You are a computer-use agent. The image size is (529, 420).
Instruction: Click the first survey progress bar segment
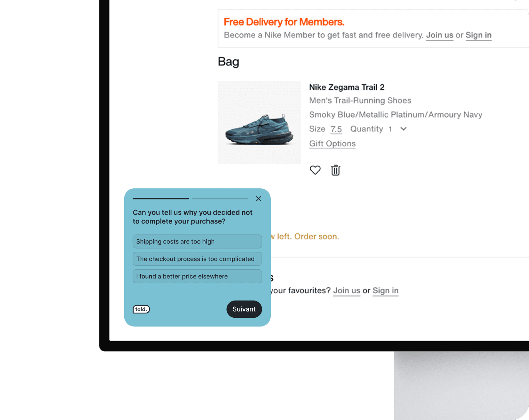pyautogui.click(x=161, y=199)
